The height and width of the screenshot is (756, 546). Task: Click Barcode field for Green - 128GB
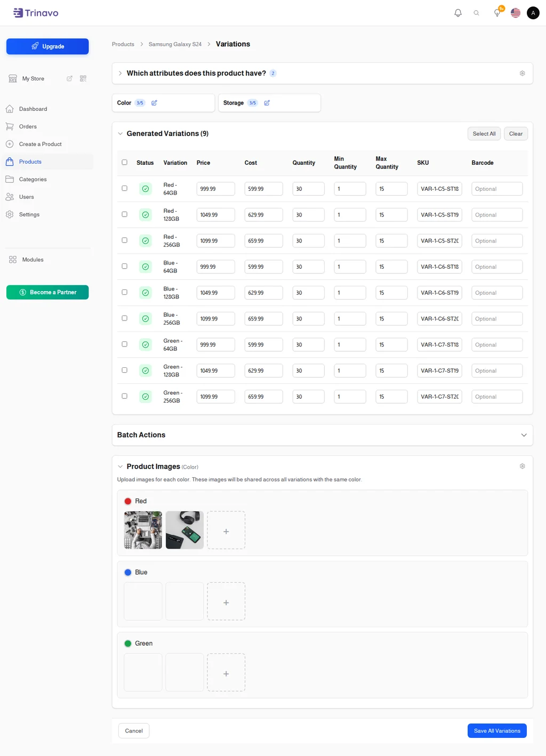(497, 371)
